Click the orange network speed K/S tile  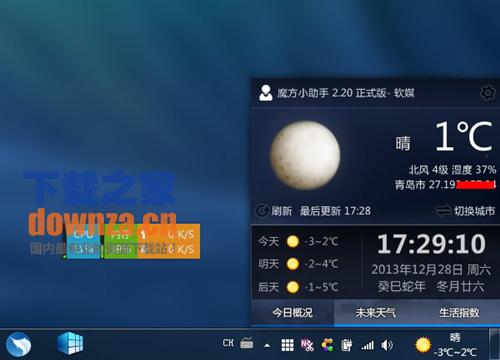coord(169,241)
